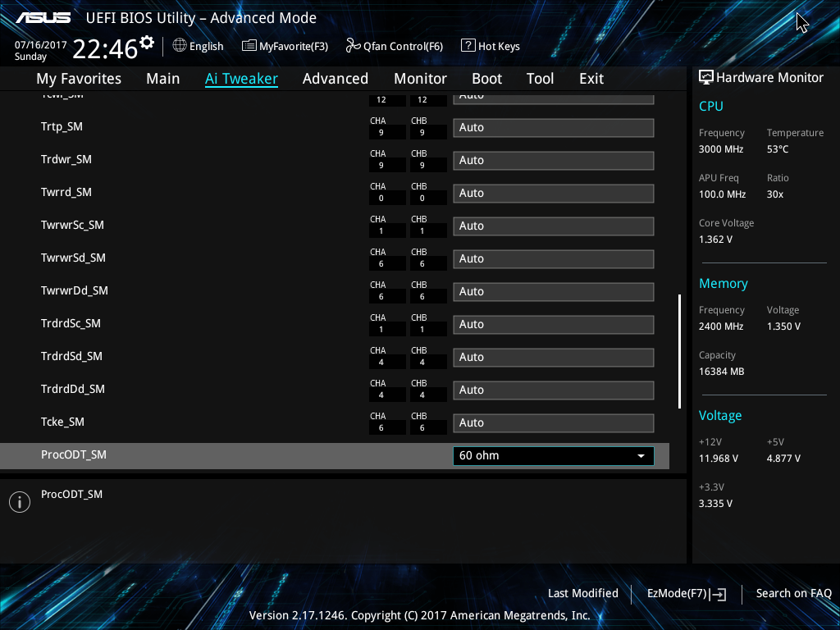
Task: Switch to EzMode(F7)
Action: click(687, 594)
